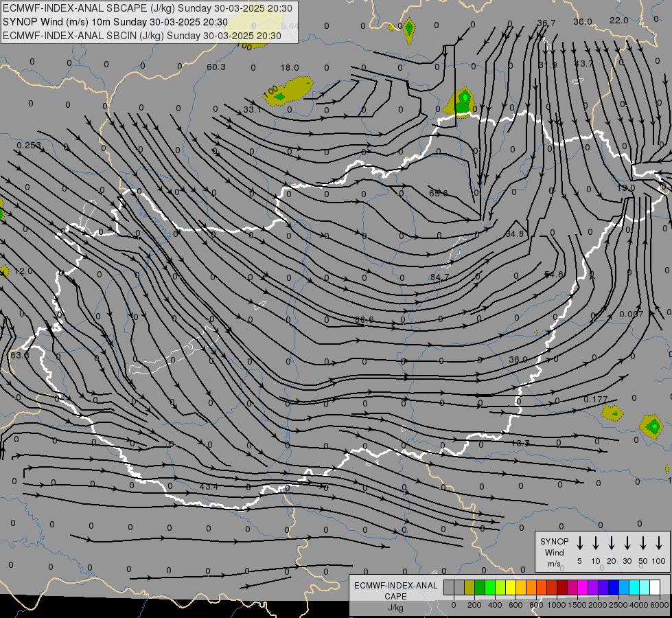Pick the dark red swatch above 1000
Image resolution: width=672 pixels, height=618 pixels.
coord(562,588)
